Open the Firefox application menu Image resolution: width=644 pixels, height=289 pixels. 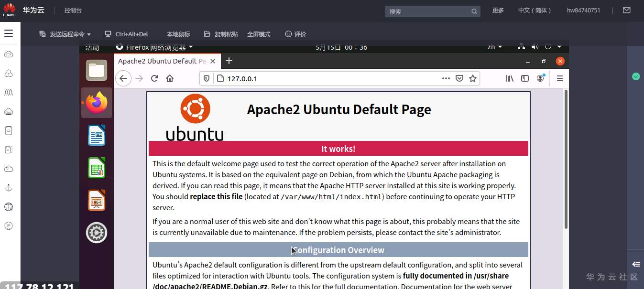click(560, 78)
